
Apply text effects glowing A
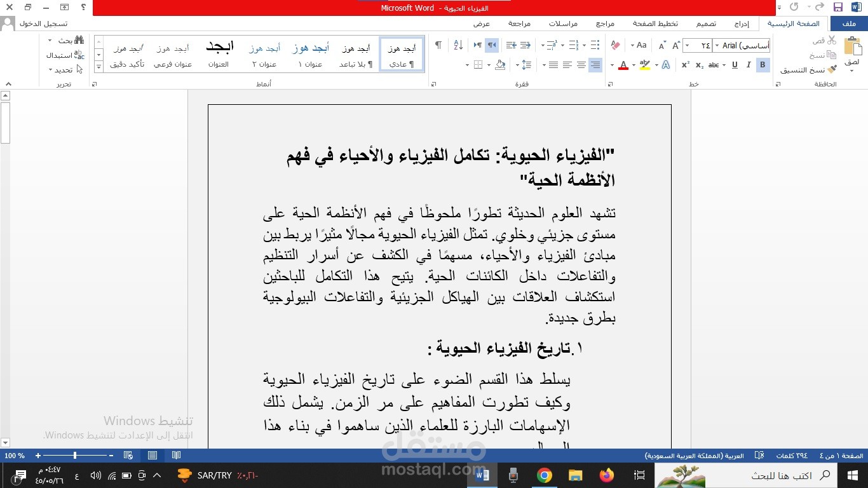click(x=665, y=65)
